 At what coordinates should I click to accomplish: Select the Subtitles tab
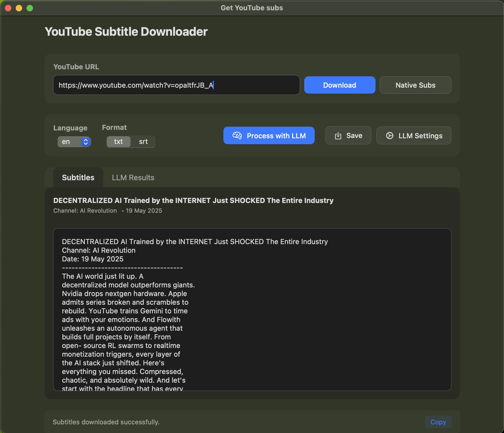[78, 178]
